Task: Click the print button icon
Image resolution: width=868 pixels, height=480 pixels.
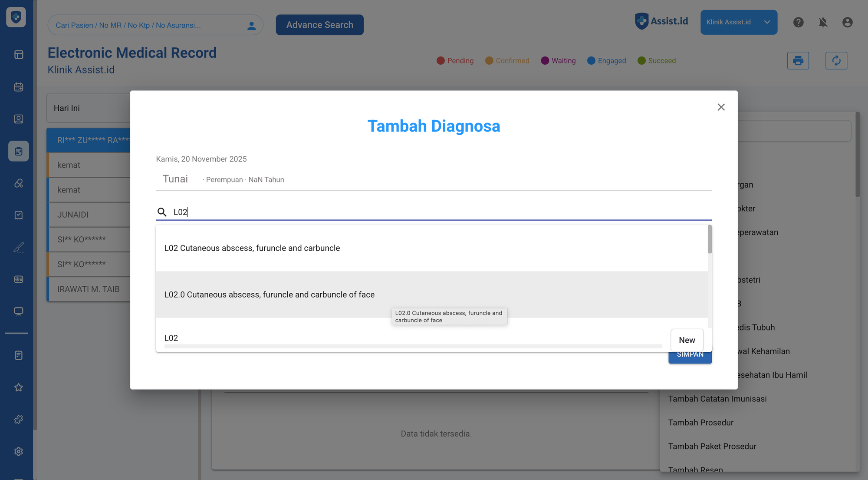Action: (798, 60)
